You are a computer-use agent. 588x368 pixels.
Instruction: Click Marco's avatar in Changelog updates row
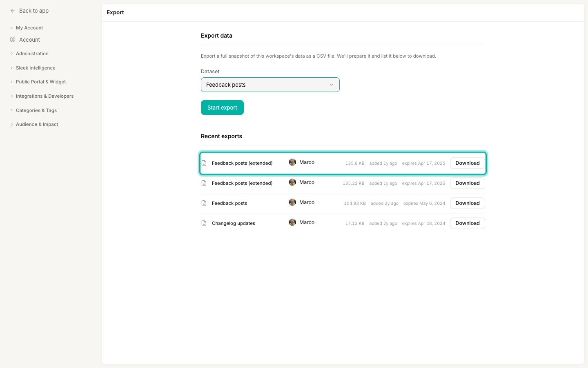tap(292, 222)
